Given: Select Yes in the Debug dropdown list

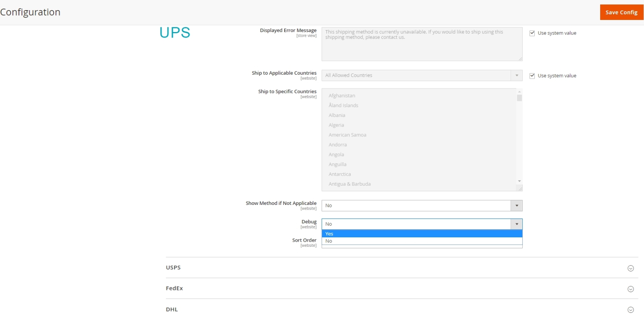Looking at the screenshot, I should [x=422, y=234].
